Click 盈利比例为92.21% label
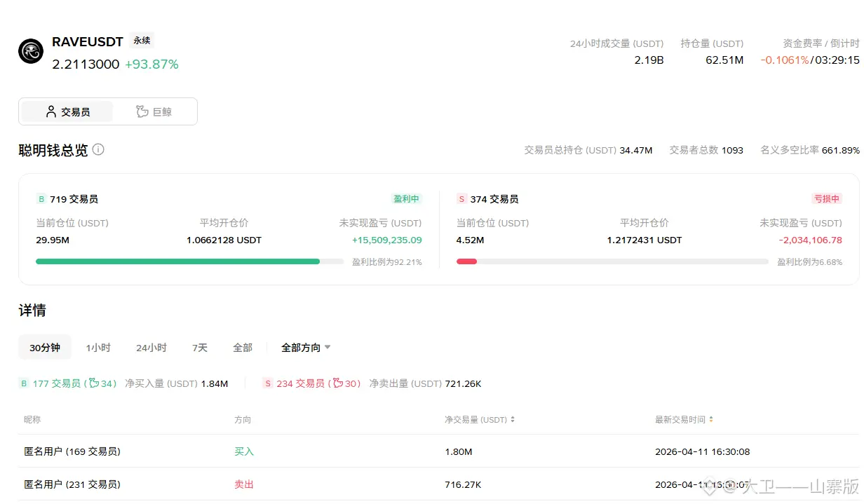This screenshot has height=504, width=864. click(387, 262)
